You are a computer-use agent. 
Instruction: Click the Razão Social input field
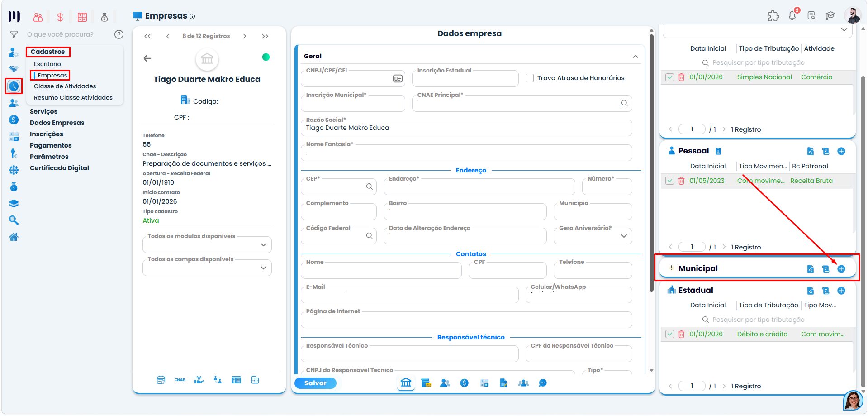pos(466,128)
